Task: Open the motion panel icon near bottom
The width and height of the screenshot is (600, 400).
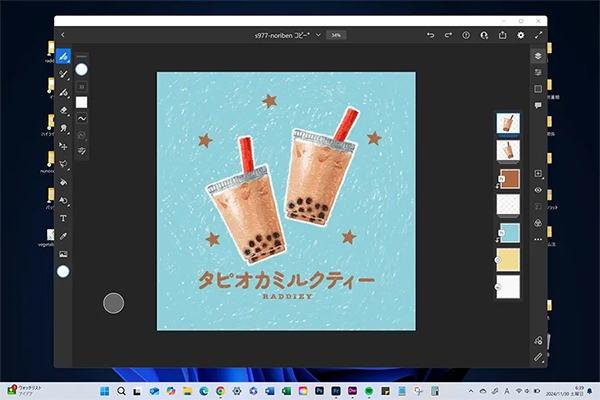Action: 538,340
